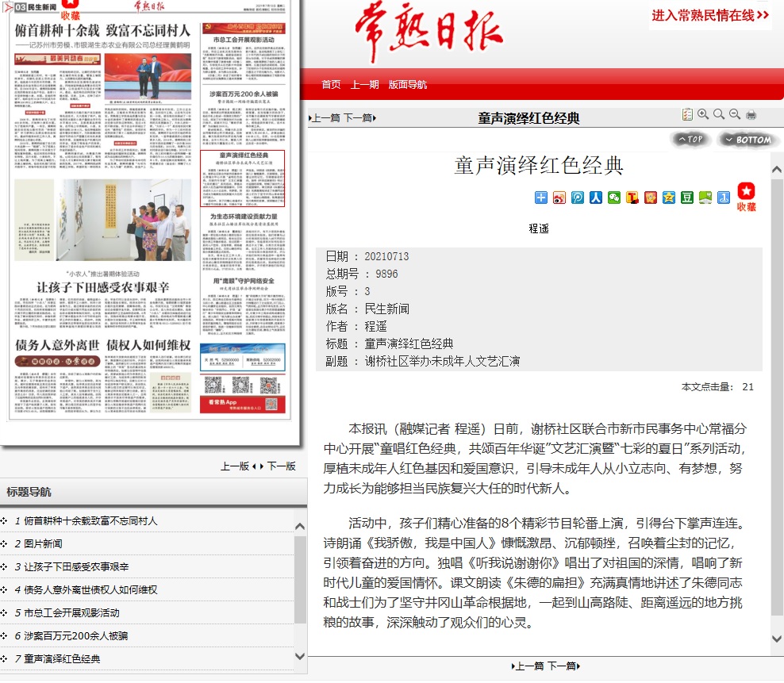This screenshot has height=683, width=784.
Task: Share the article to Renren
Action: click(595, 198)
